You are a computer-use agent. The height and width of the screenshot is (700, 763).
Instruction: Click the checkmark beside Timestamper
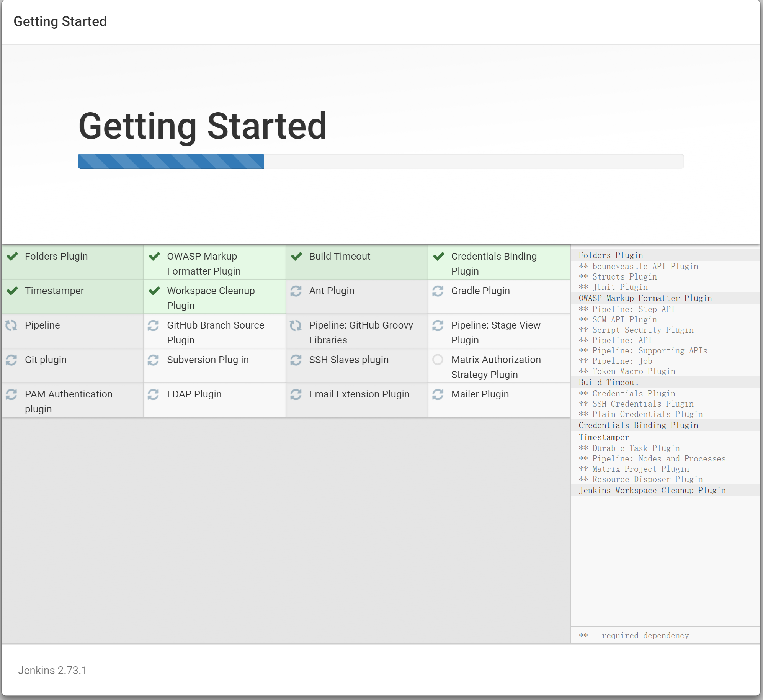tap(13, 291)
